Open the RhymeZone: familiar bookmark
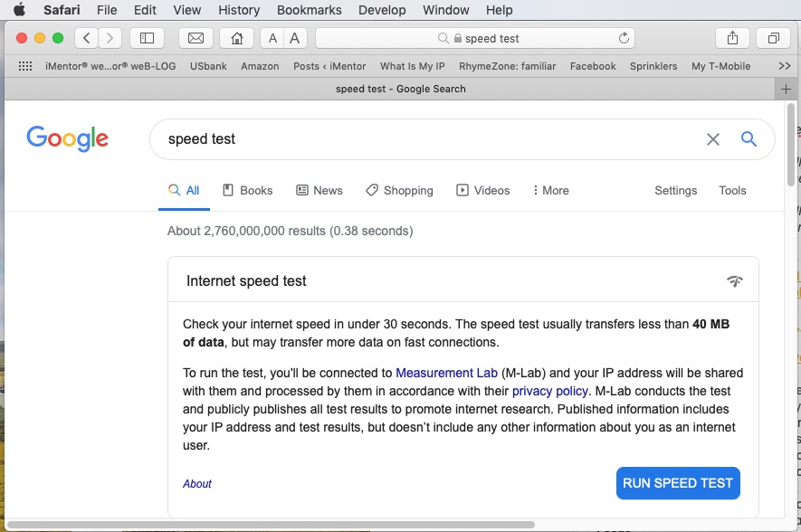 (507, 66)
